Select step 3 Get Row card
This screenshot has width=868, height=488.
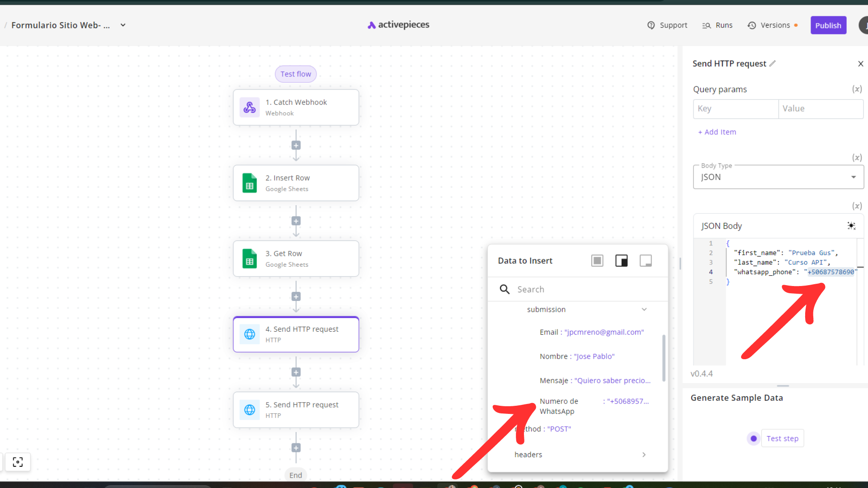click(x=296, y=259)
